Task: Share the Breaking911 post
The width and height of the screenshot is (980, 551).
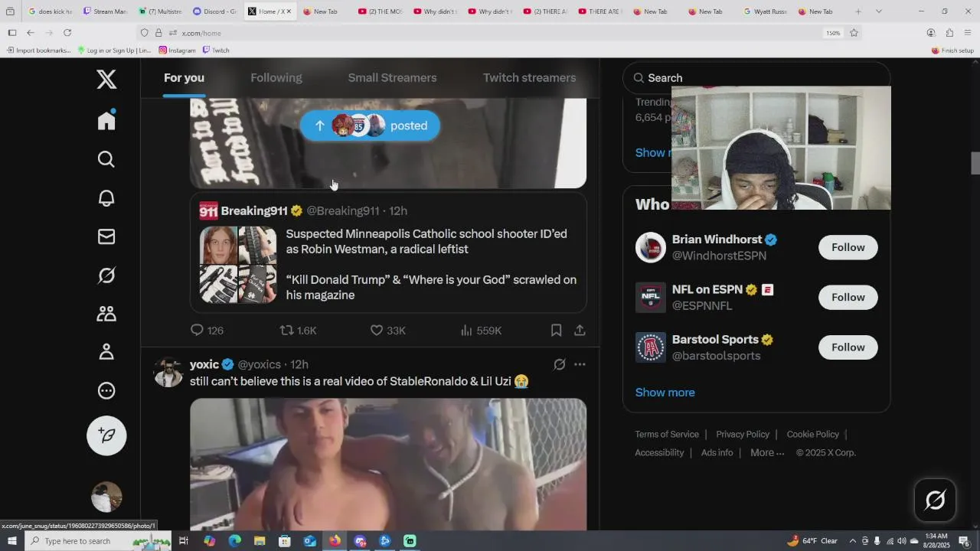Action: (x=580, y=331)
